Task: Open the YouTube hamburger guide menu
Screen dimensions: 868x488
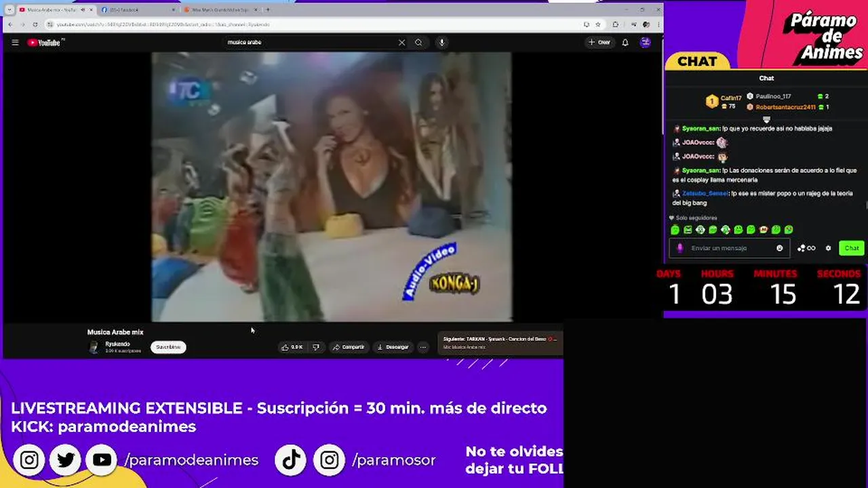Action: tap(15, 42)
